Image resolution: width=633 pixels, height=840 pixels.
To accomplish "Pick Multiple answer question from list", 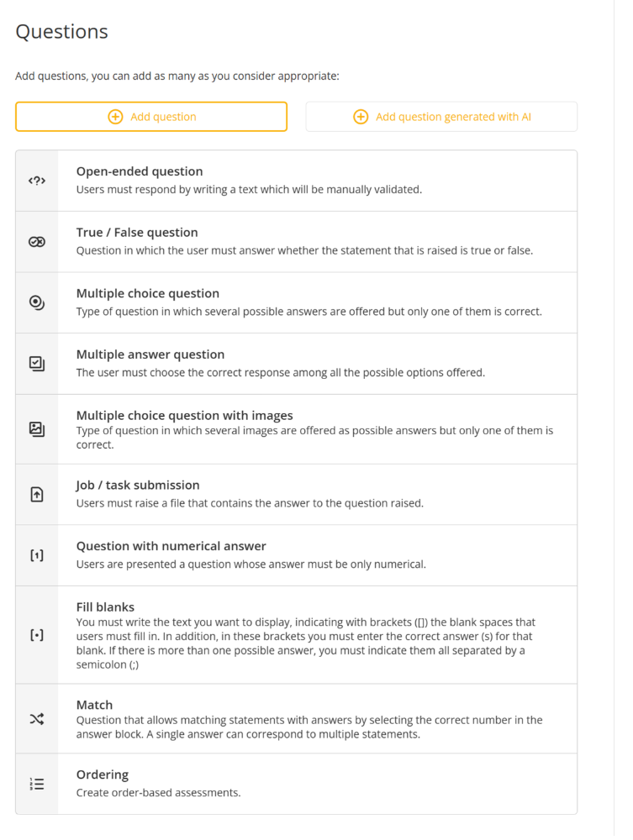I will [x=150, y=354].
